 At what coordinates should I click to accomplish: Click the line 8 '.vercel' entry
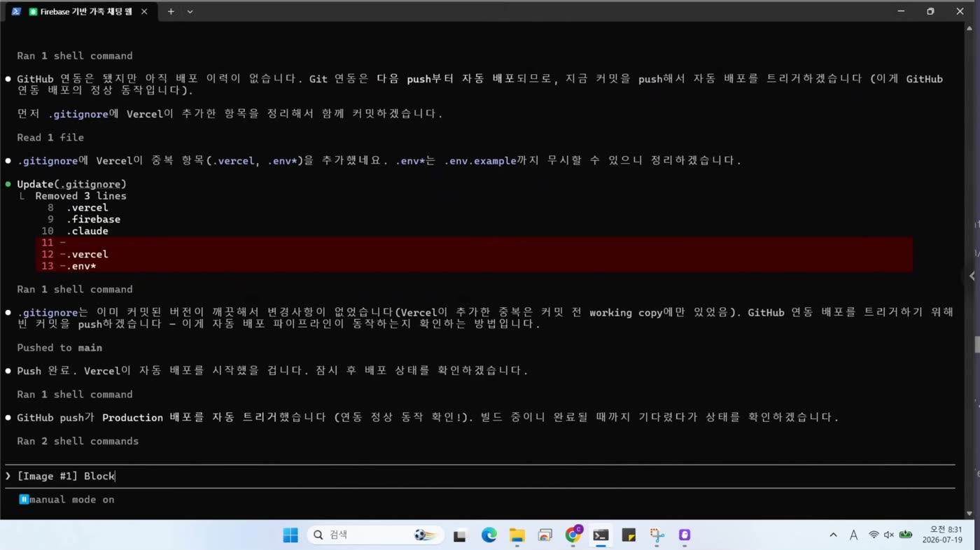87,207
